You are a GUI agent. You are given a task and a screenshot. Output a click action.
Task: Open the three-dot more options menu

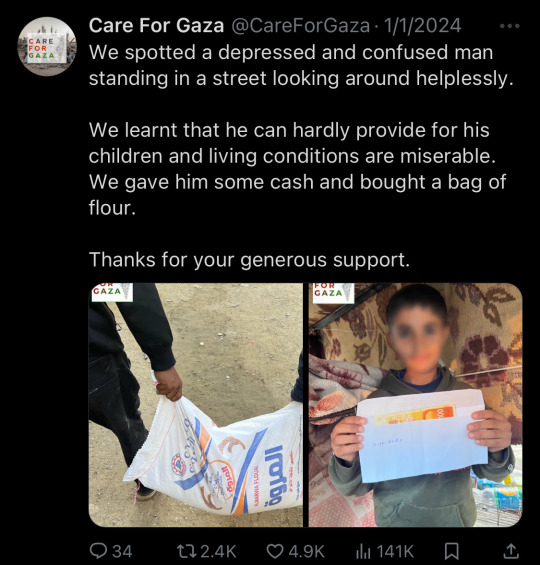[509, 26]
